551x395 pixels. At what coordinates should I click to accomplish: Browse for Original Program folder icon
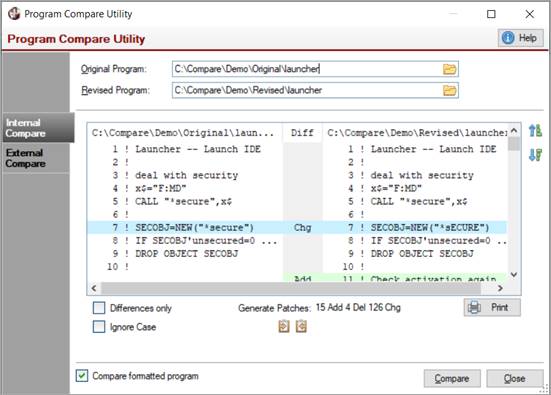[x=449, y=69]
